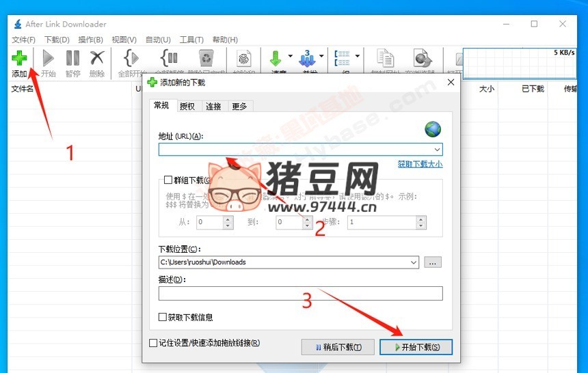
Task: Click the 描述 text field
Action: [300, 293]
